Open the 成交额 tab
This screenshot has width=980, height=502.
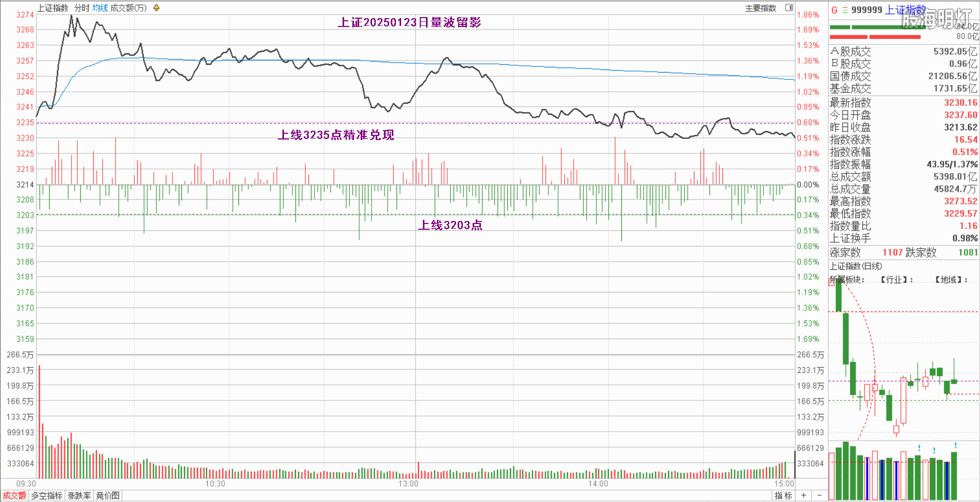pos(15,496)
